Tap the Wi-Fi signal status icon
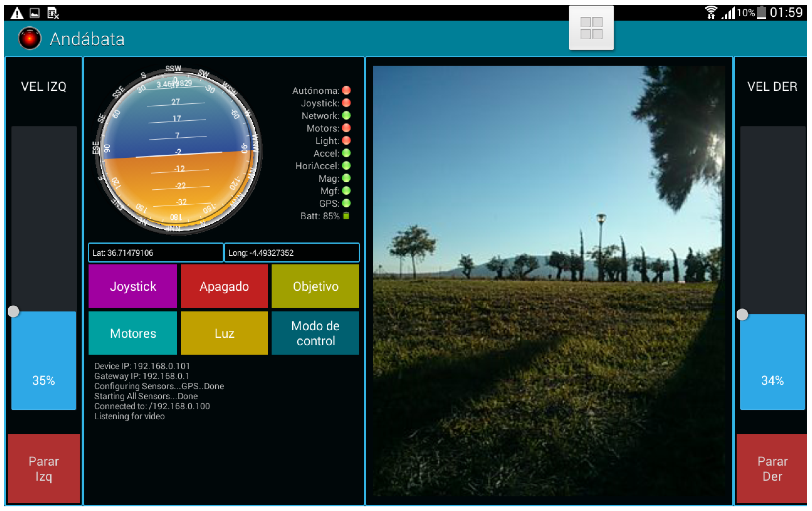Image resolution: width=812 pixels, height=511 pixels. point(711,13)
